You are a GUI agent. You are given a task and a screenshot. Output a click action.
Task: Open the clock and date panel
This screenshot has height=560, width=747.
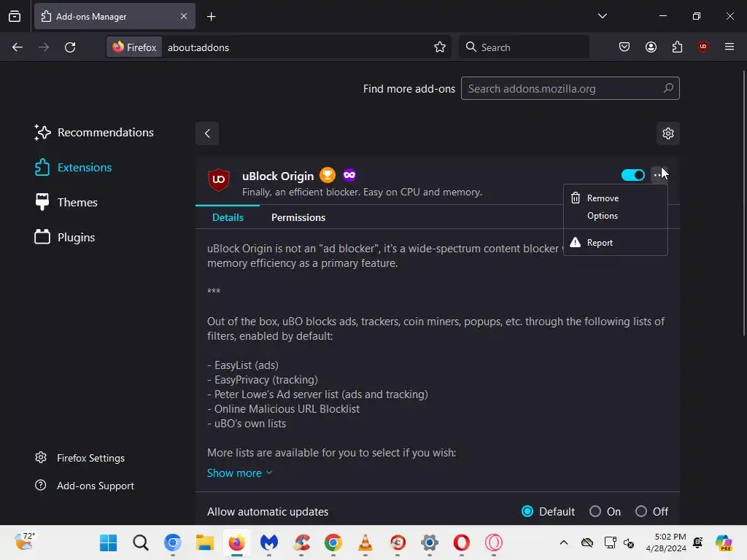pyautogui.click(x=665, y=542)
